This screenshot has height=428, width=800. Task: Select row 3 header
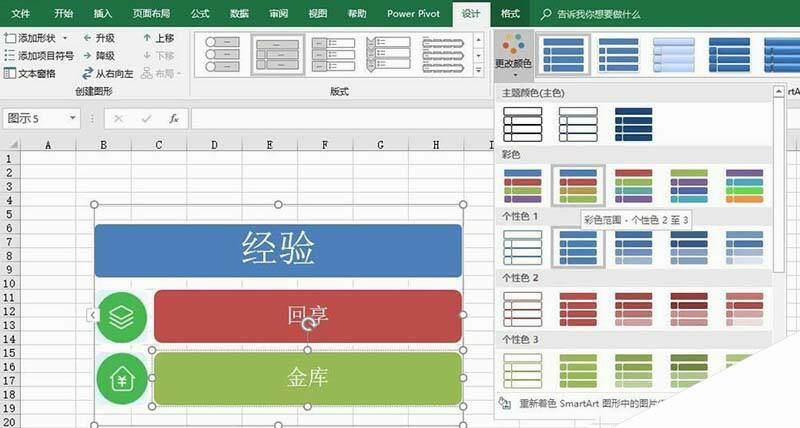point(9,186)
